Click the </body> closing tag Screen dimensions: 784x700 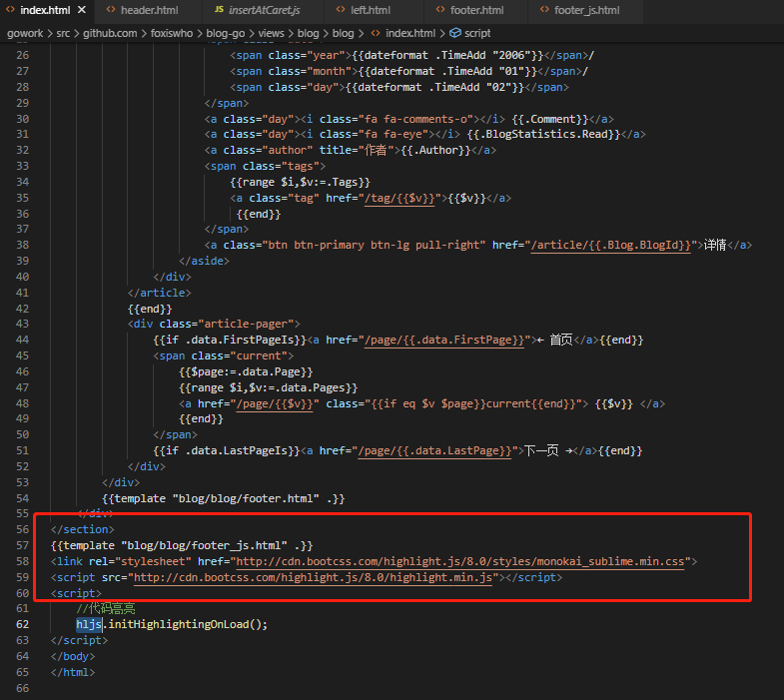coord(73,656)
